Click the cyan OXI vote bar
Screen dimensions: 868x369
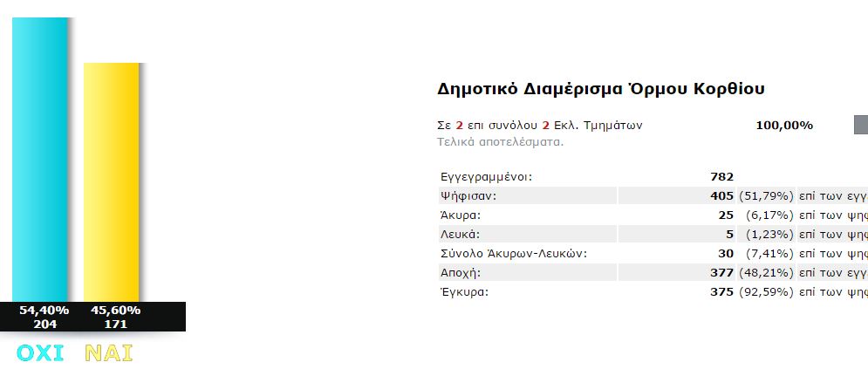point(40,160)
